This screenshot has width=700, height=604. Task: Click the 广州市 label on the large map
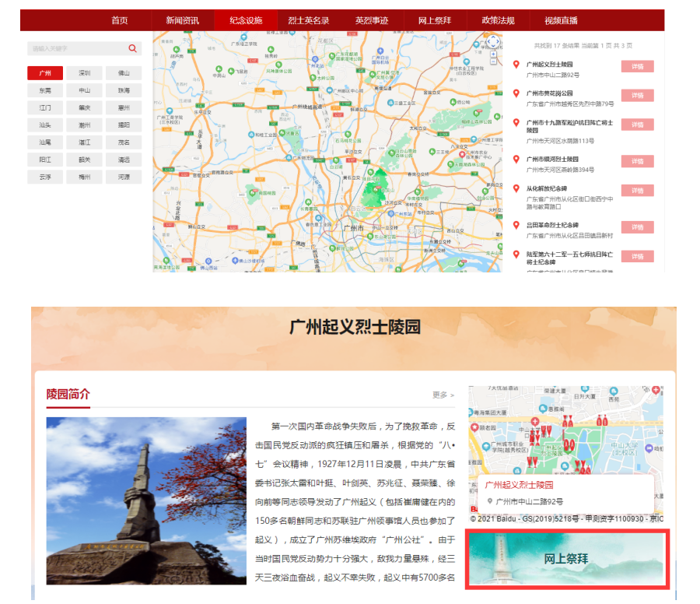(354, 228)
